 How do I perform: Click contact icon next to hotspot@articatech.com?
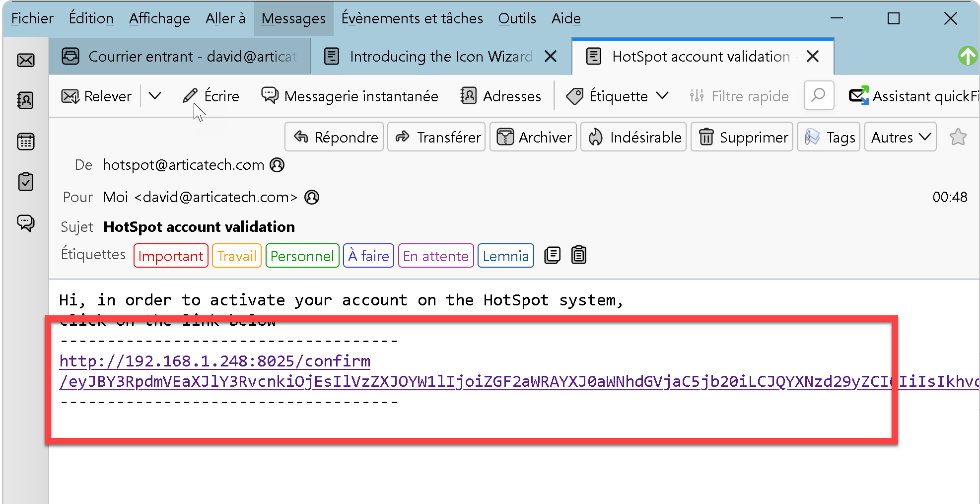[277, 165]
